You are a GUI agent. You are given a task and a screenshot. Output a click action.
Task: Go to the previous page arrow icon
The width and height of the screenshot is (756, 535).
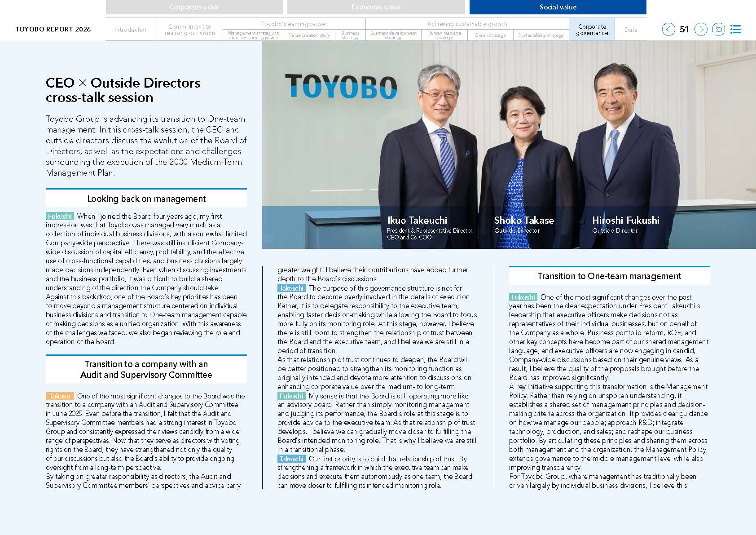[x=668, y=29]
